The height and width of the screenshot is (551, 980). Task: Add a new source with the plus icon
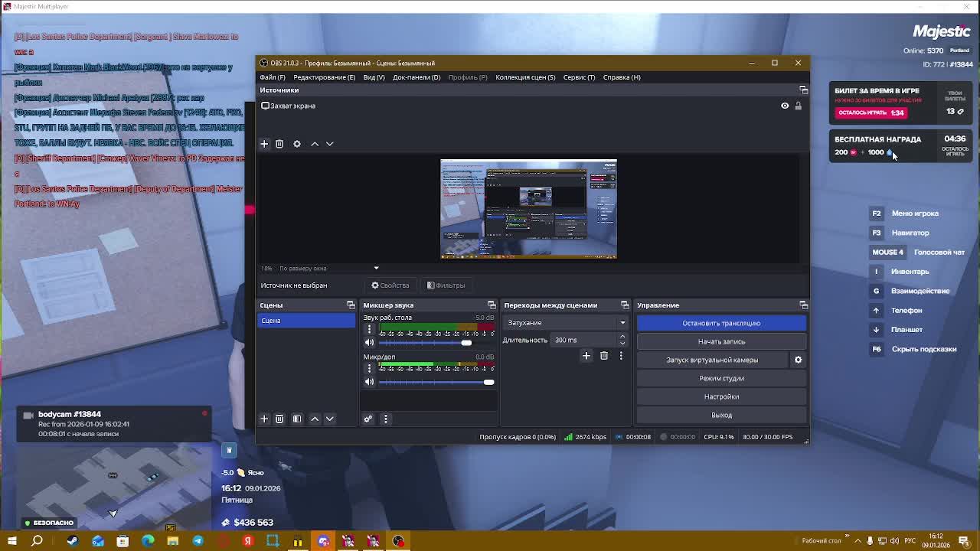pyautogui.click(x=264, y=144)
